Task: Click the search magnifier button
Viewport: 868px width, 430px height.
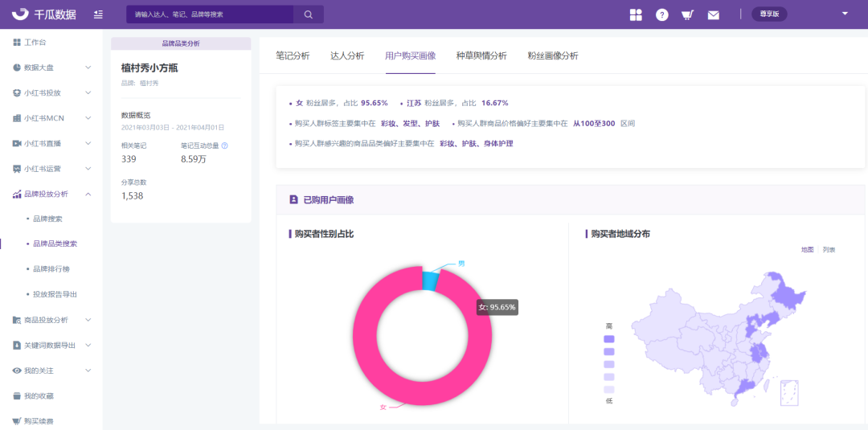Action: (309, 14)
